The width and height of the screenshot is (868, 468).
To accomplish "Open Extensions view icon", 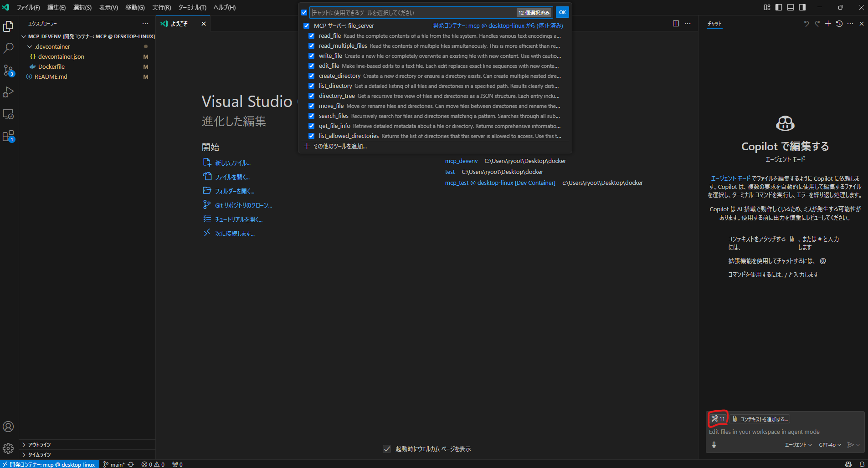I will [8, 136].
